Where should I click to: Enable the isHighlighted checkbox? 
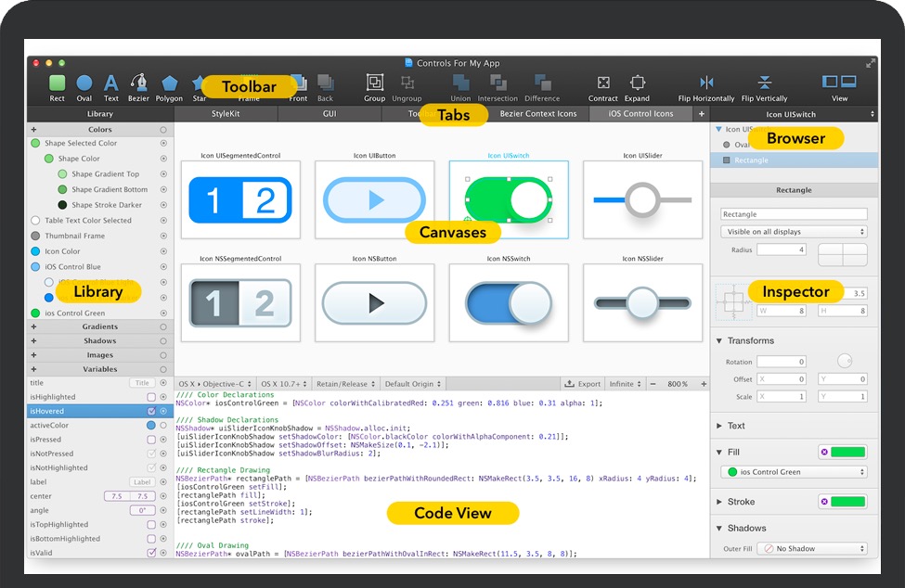pos(151,397)
